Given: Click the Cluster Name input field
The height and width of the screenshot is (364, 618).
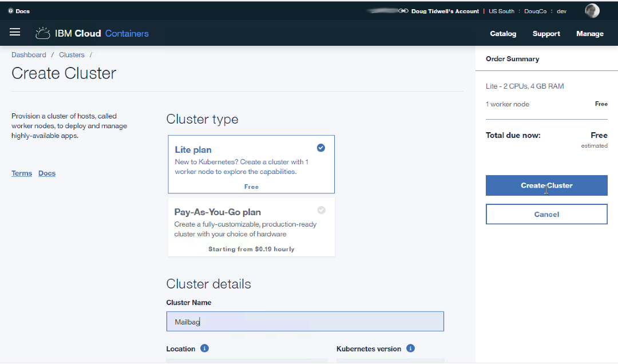Looking at the screenshot, I should click(x=305, y=322).
